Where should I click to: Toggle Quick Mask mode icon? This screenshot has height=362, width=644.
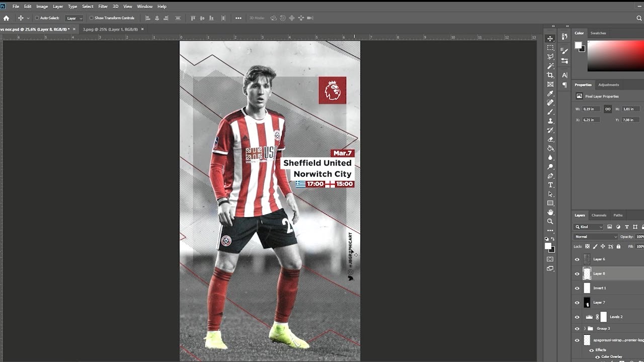click(550, 259)
